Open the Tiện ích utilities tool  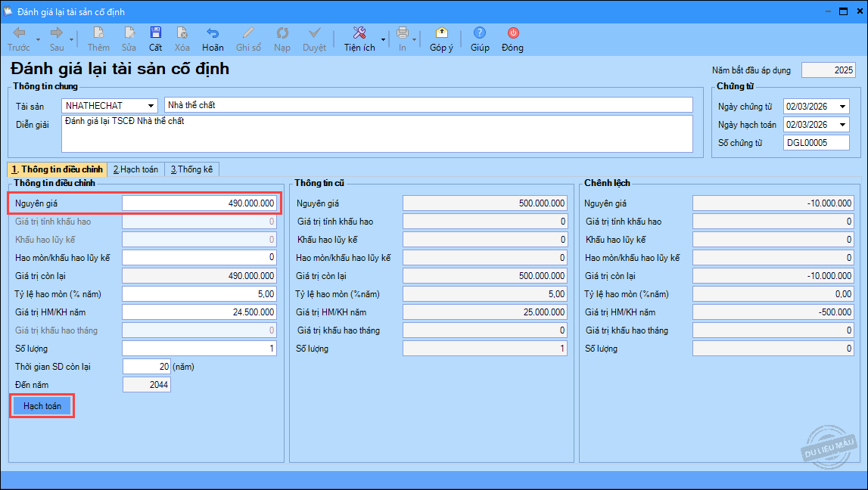point(359,33)
